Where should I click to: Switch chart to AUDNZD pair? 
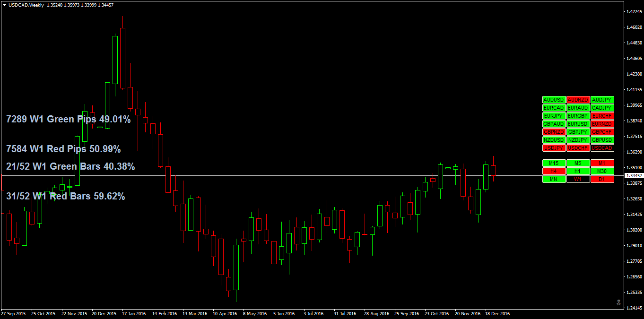pos(578,100)
